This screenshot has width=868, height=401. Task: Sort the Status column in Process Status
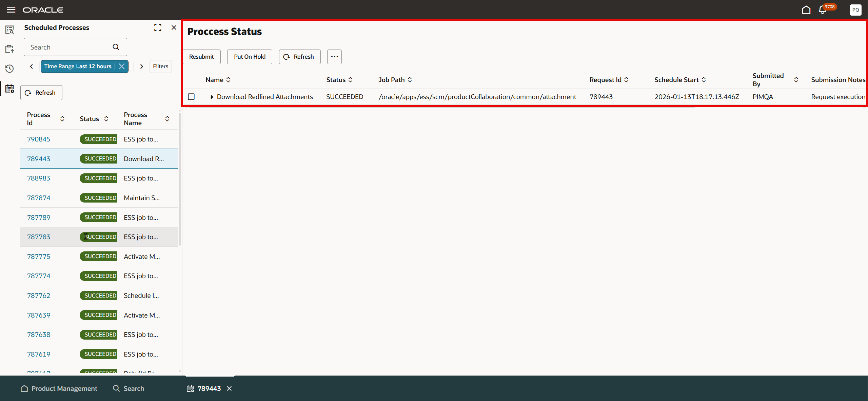(x=350, y=80)
